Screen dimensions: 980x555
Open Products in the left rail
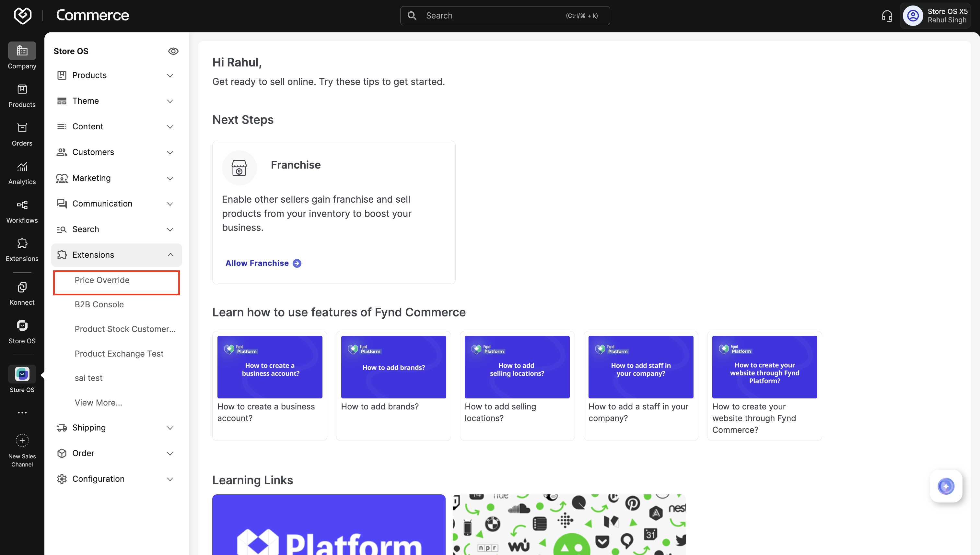[x=22, y=96]
